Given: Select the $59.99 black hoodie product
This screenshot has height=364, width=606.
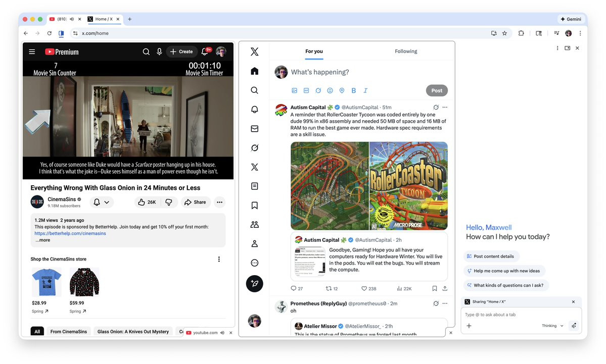Looking at the screenshot, I should pos(84,282).
